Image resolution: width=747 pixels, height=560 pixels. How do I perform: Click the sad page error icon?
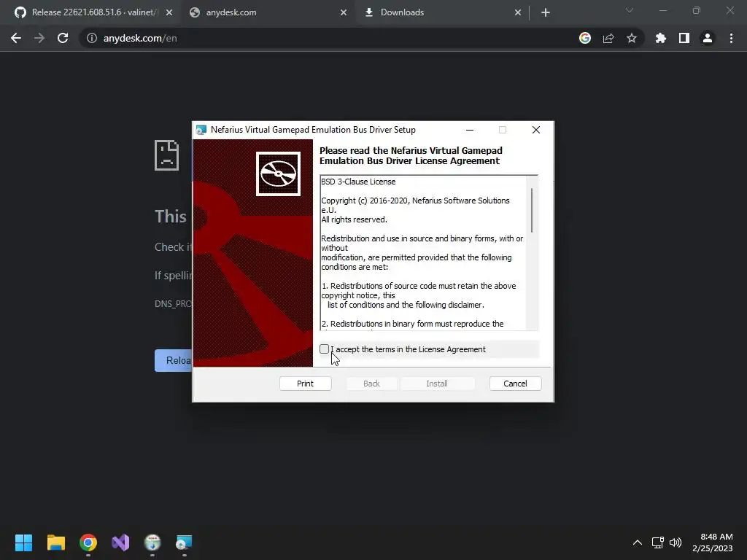pyautogui.click(x=167, y=155)
